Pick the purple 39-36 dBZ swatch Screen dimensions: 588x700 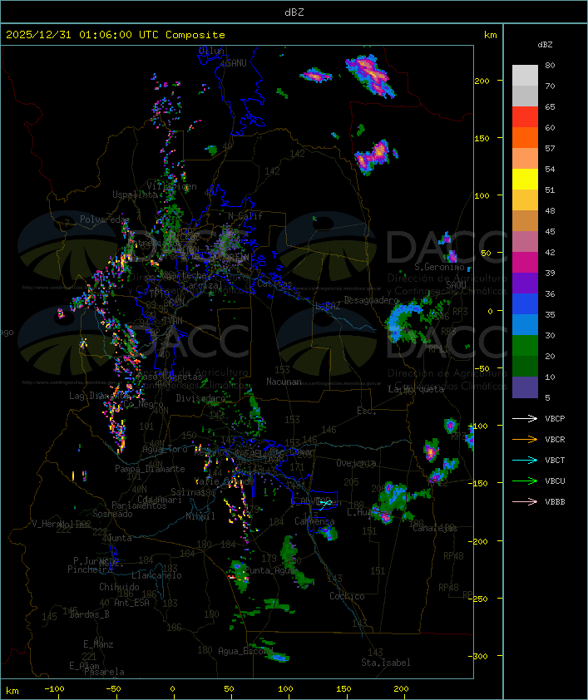pos(525,283)
